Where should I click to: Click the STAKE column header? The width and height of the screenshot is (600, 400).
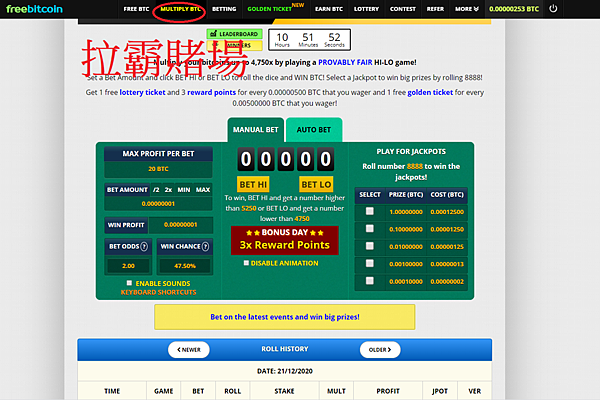click(x=284, y=391)
